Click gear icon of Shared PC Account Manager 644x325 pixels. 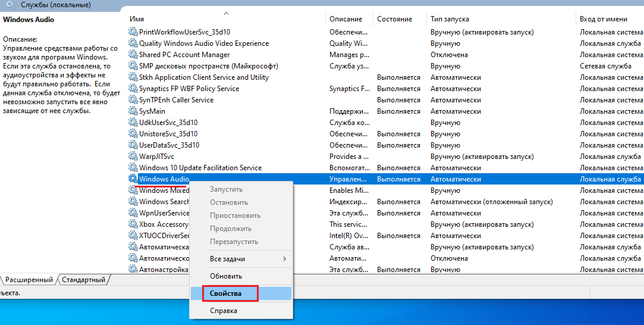point(133,54)
